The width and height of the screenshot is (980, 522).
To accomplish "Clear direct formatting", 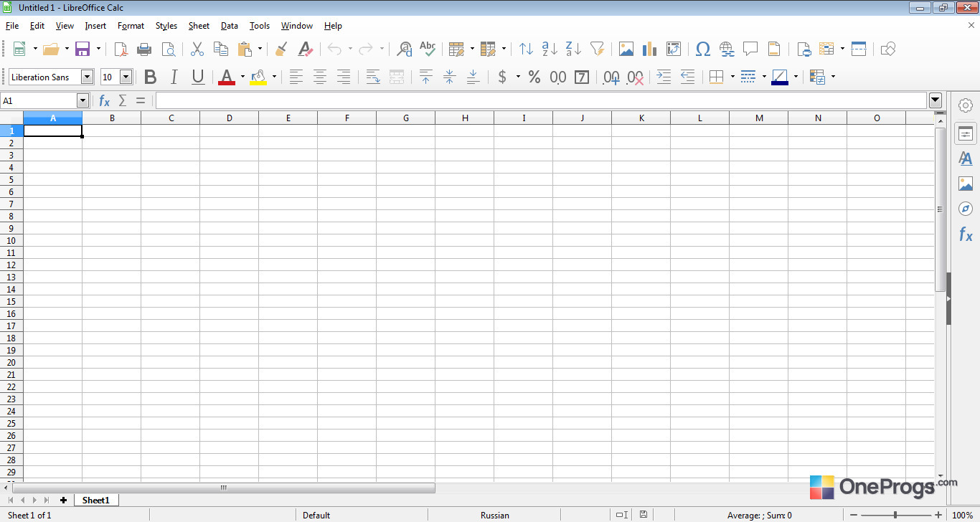I will 305,49.
